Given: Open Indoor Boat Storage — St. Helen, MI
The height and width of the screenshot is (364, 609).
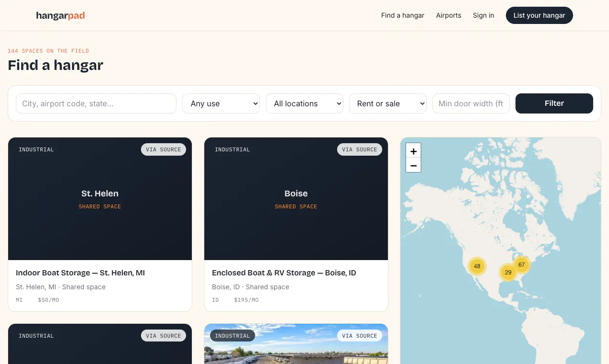Looking at the screenshot, I should click(x=81, y=273).
